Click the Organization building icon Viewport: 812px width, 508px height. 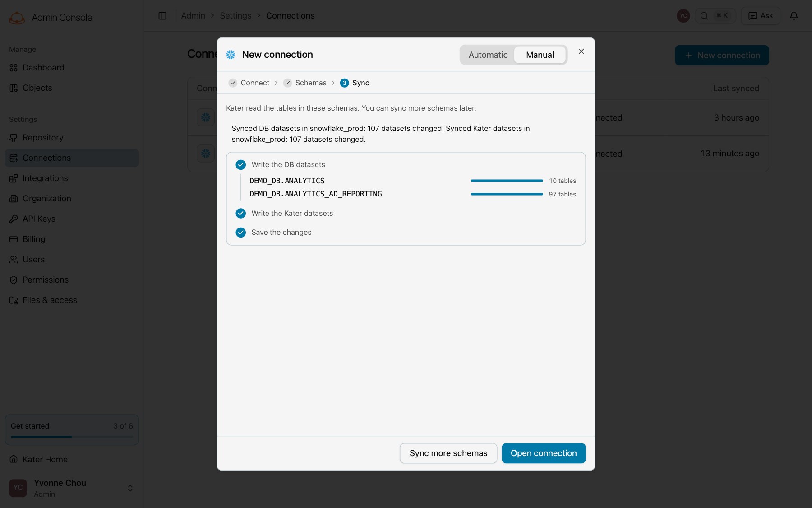14,199
